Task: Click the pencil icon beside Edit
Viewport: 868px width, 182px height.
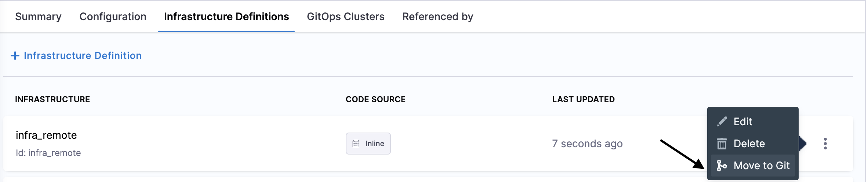Action: coord(722,122)
